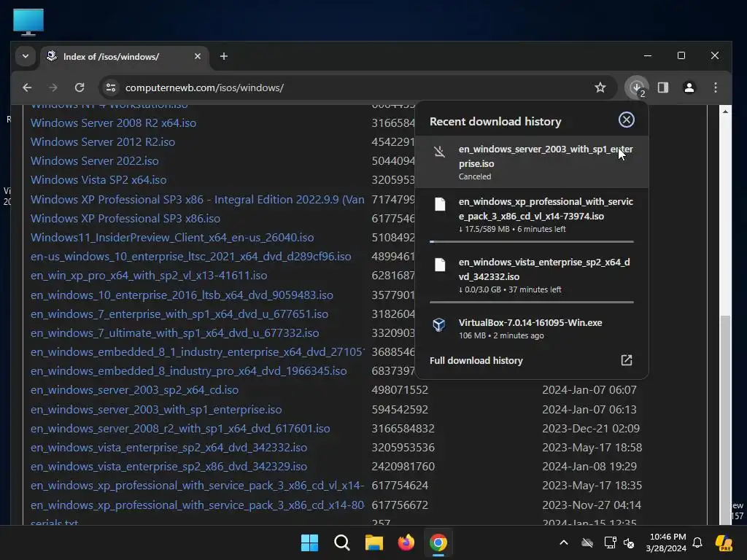Open the Chrome three-dot menu
The height and width of the screenshot is (560, 747).
point(715,87)
